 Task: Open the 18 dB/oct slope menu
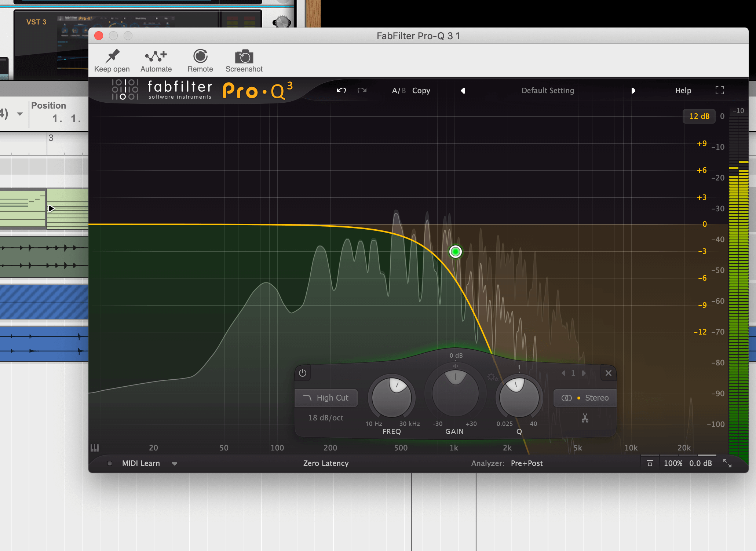pos(326,418)
